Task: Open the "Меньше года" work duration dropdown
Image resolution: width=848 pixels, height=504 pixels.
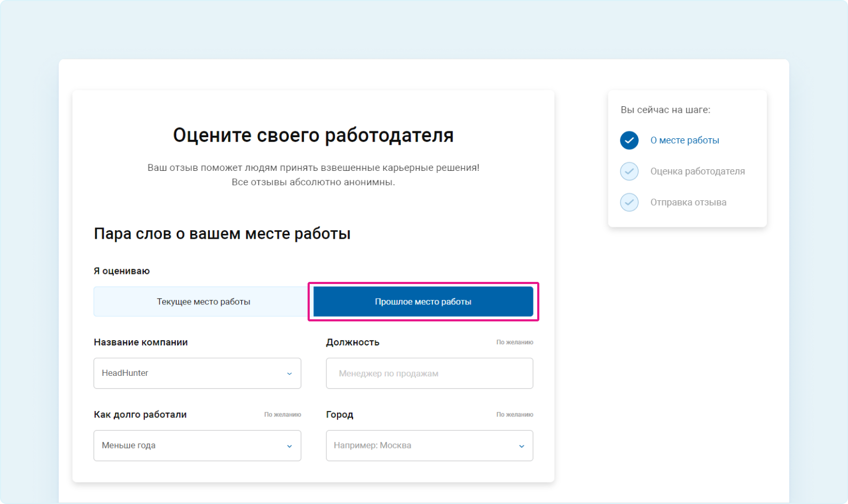Action: [197, 445]
